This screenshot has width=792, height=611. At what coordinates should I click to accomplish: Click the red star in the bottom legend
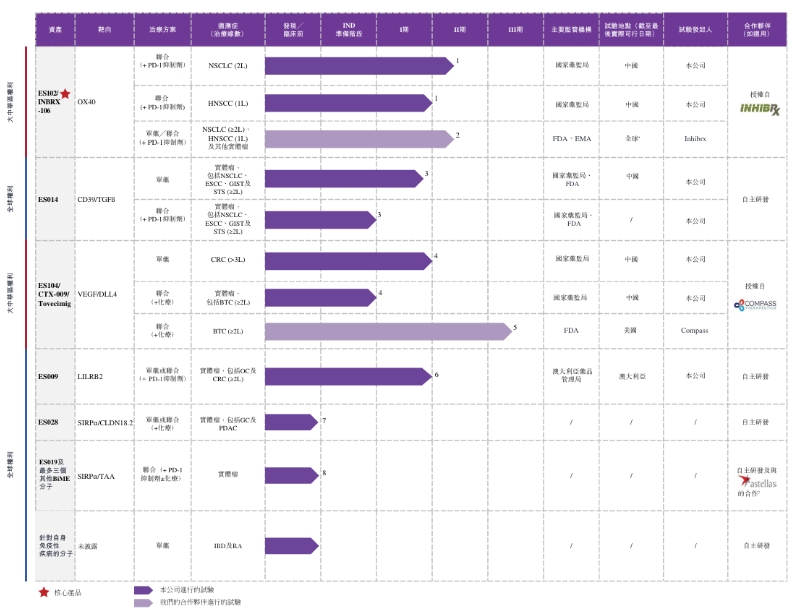44,592
